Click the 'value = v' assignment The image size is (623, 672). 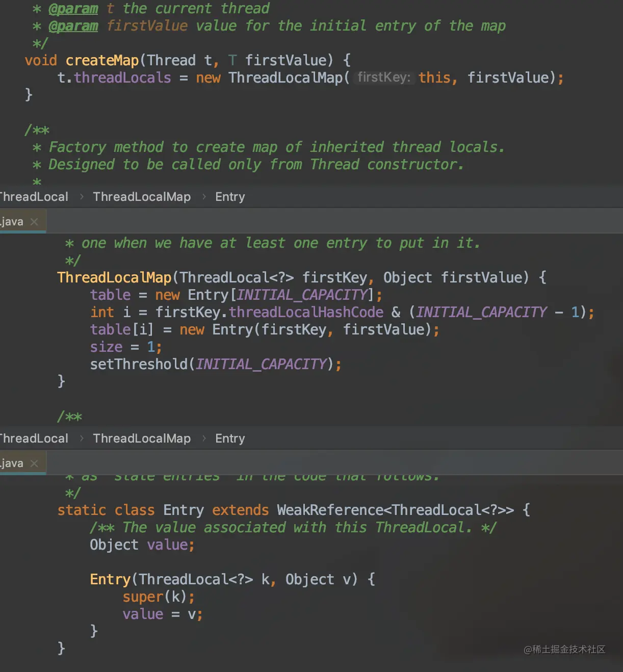coord(163,614)
